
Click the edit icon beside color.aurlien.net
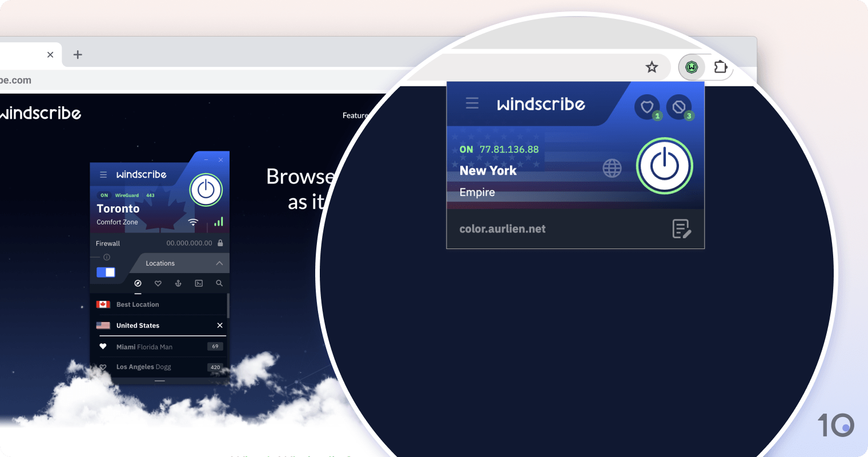tap(681, 228)
